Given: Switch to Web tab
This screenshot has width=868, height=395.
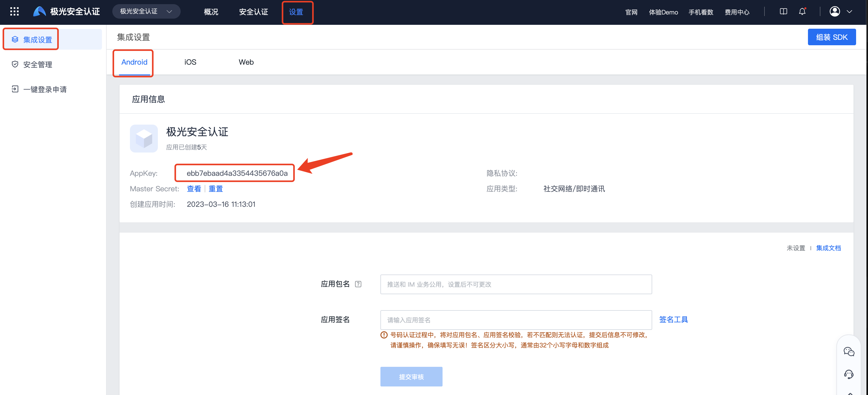Looking at the screenshot, I should [246, 62].
